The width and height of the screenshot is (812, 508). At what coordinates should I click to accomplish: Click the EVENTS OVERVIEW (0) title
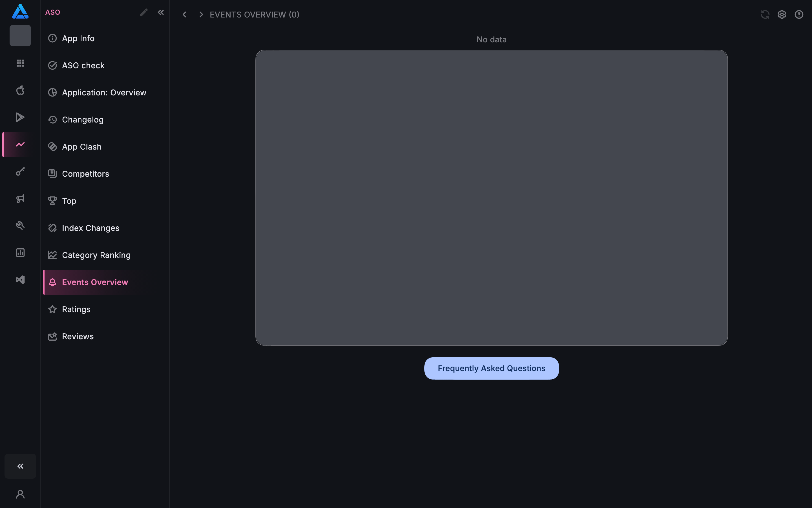point(254,15)
